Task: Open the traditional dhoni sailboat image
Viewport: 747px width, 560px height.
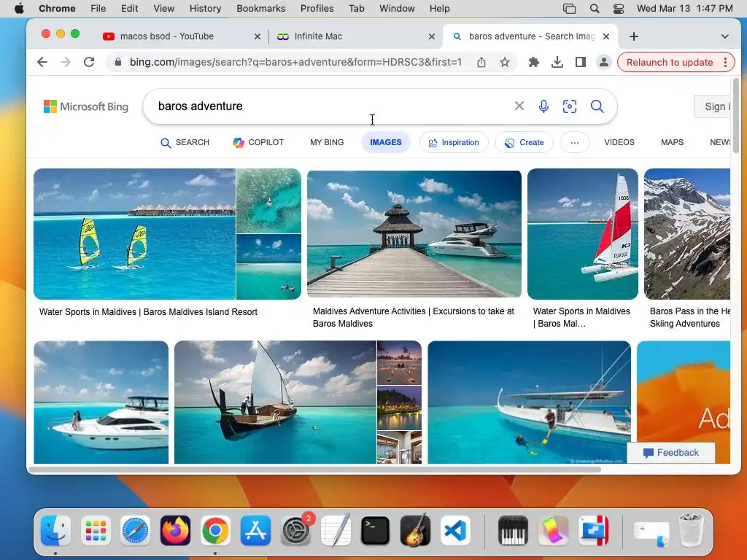Action: [275, 402]
